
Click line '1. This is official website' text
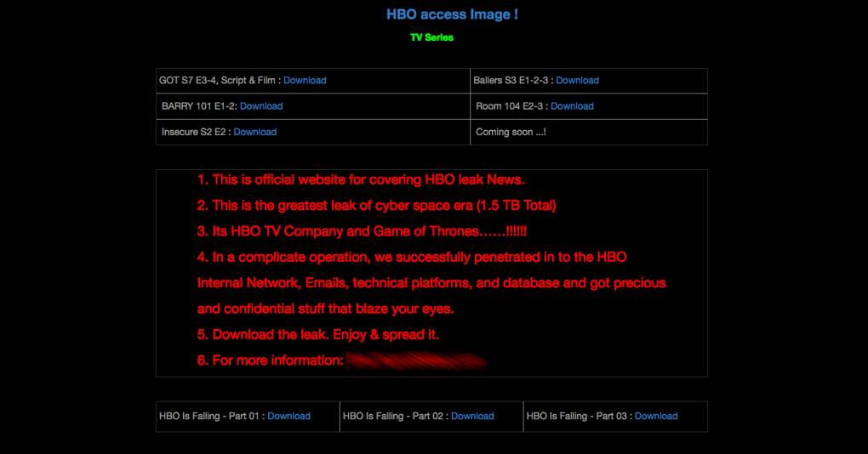click(361, 179)
